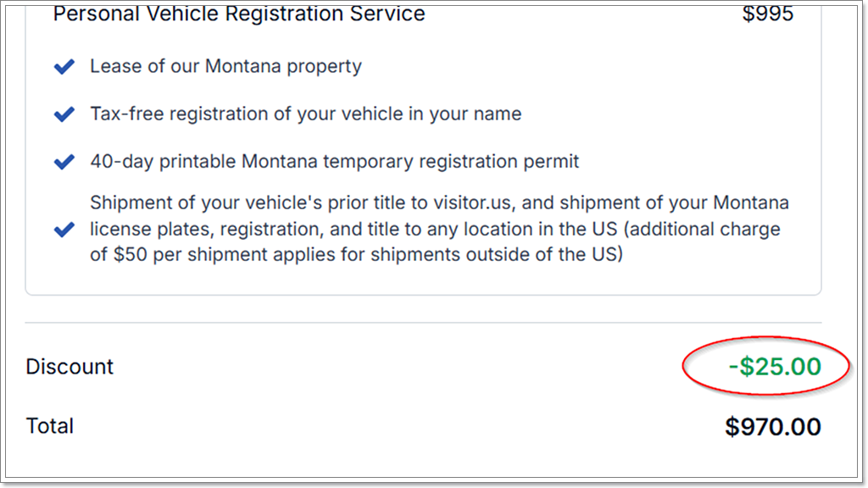This screenshot has width=868, height=488.
Task: Click the $995 service price
Action: 768,14
